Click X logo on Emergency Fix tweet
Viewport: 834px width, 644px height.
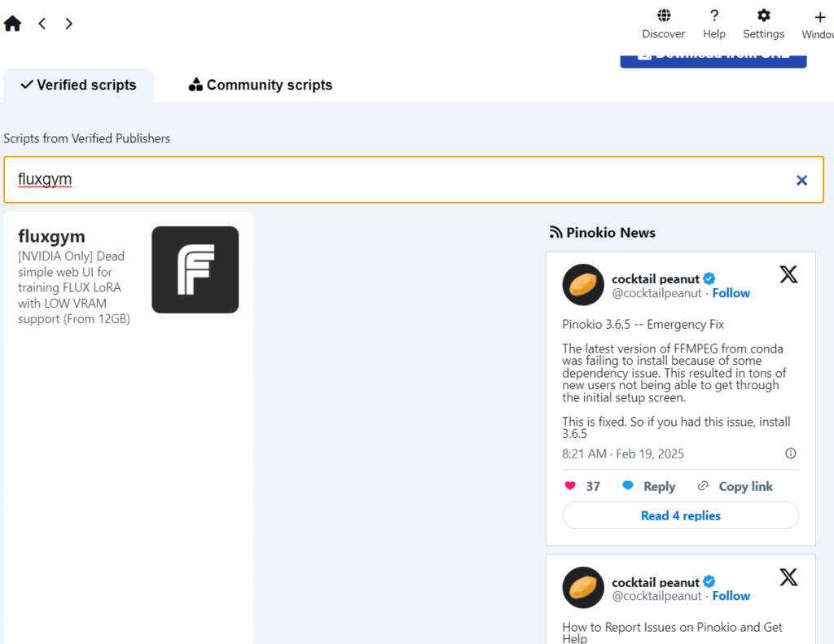point(788,274)
